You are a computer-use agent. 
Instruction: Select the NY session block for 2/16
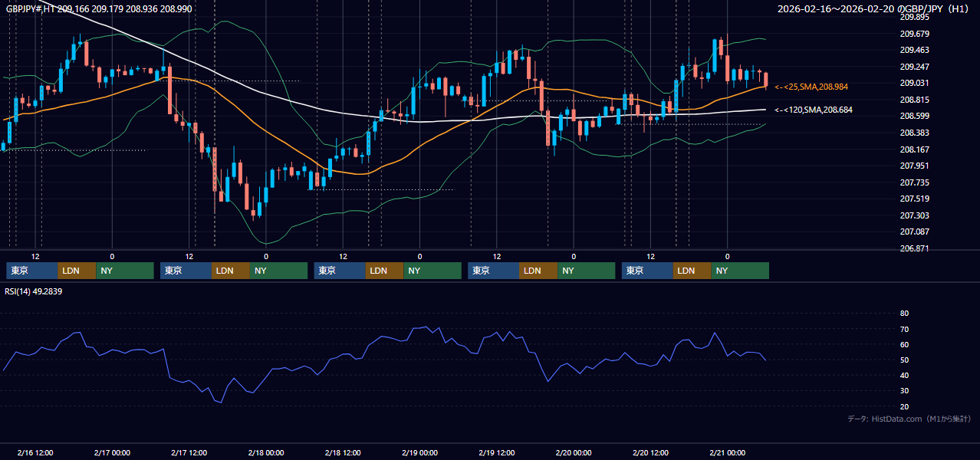coord(125,271)
